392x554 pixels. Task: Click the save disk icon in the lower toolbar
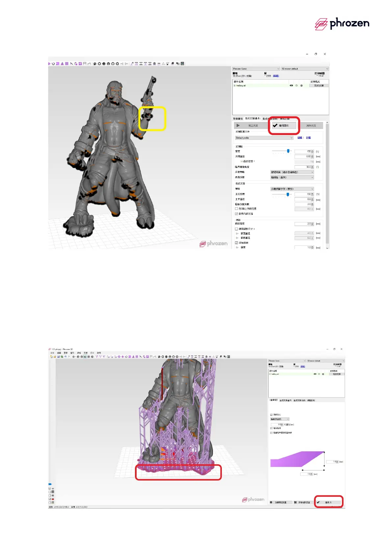point(58,357)
